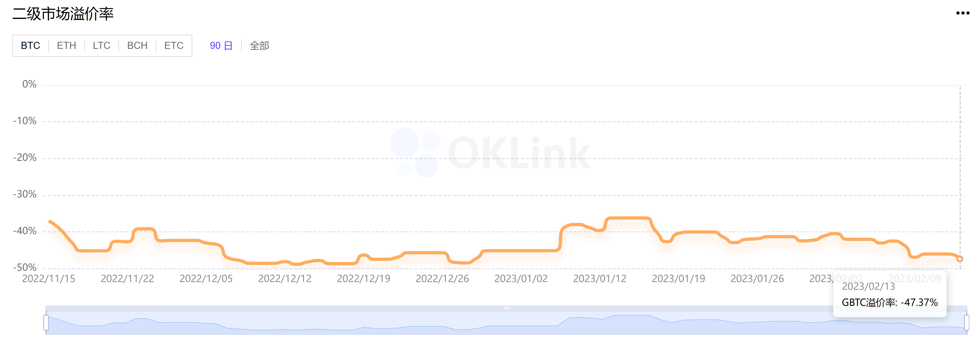Toggle the LTC premium series

tap(101, 46)
